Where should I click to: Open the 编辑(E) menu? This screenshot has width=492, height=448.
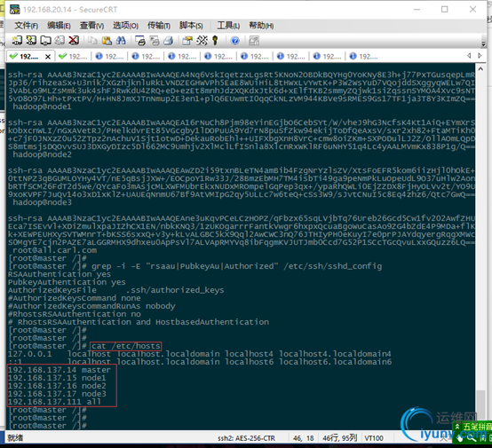pos(59,26)
